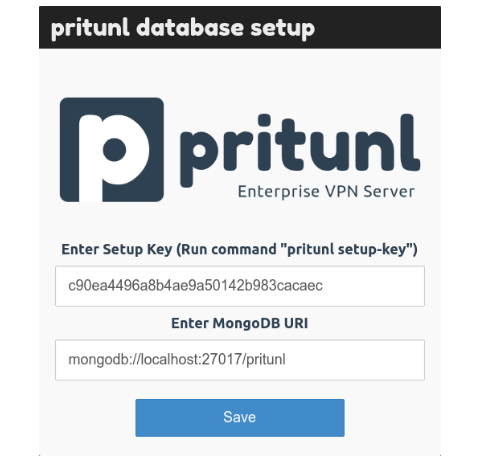This screenshot has width=488, height=476.
Task: Click the white circle inside the P logo
Action: [x=114, y=150]
